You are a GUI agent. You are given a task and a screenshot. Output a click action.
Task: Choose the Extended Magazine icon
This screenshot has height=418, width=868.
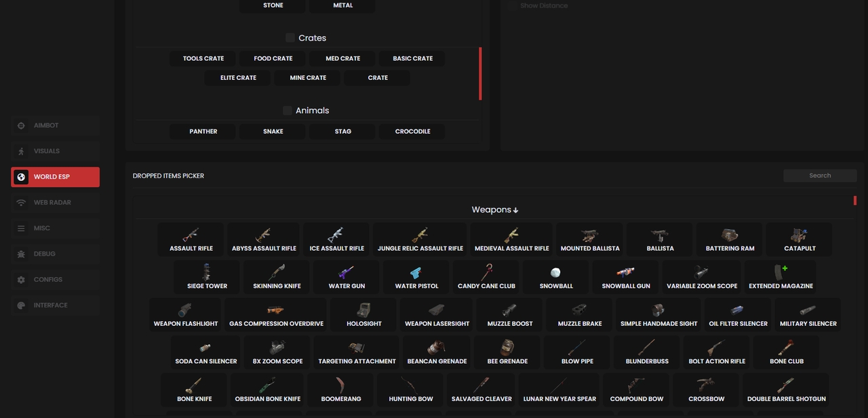pyautogui.click(x=781, y=273)
